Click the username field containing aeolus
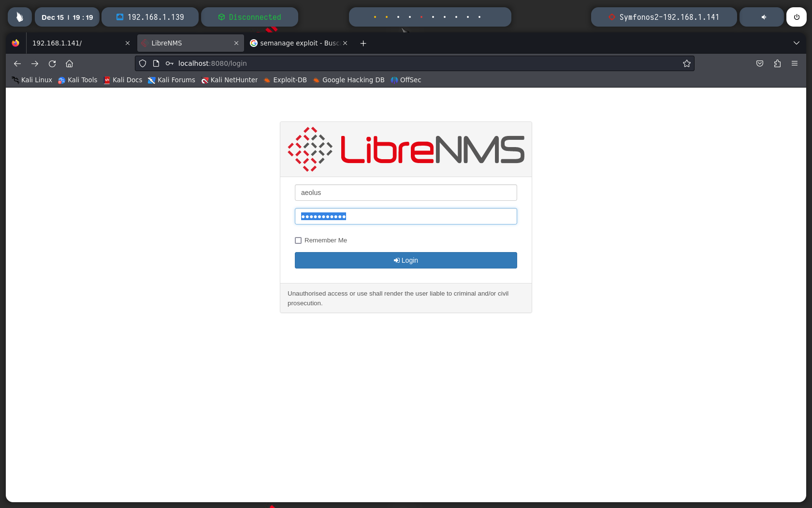This screenshot has width=812, height=508. click(x=406, y=193)
